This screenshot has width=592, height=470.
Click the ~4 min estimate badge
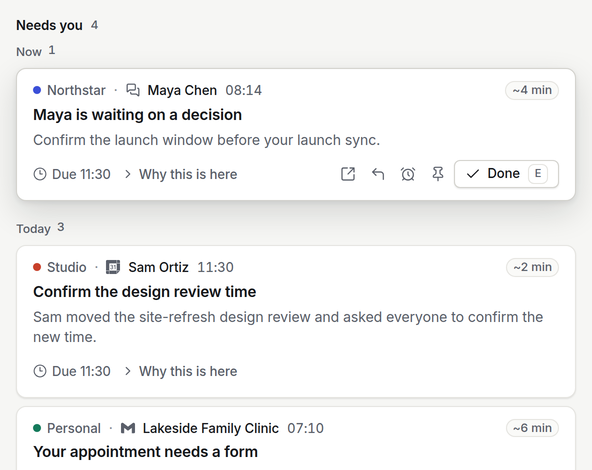532,90
